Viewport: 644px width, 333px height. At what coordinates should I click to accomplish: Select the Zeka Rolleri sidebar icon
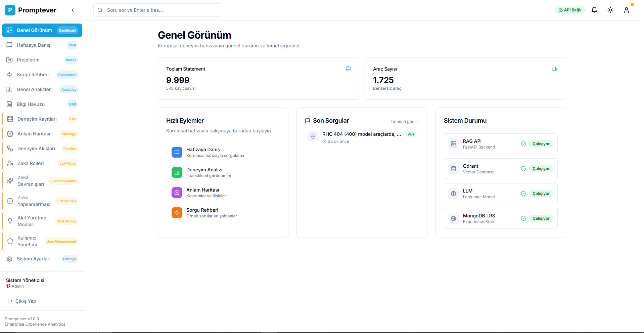pyautogui.click(x=10, y=163)
